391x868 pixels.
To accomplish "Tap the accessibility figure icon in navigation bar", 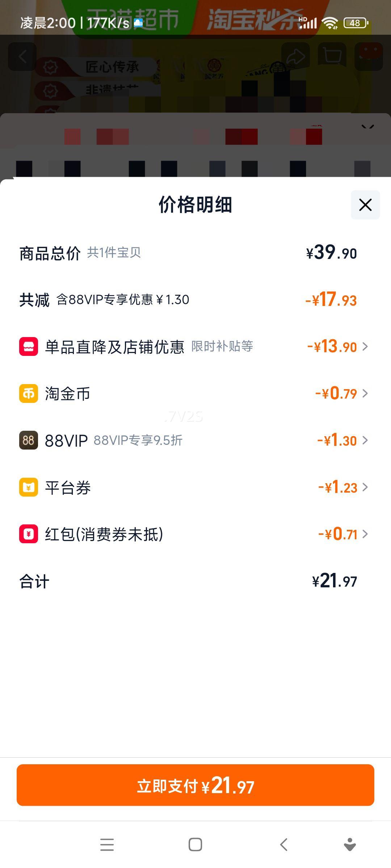I will [350, 845].
